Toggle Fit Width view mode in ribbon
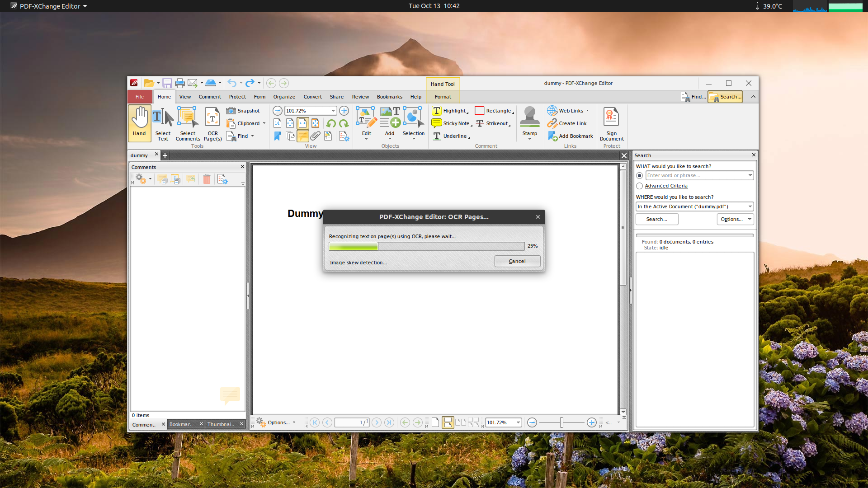 pos(303,123)
